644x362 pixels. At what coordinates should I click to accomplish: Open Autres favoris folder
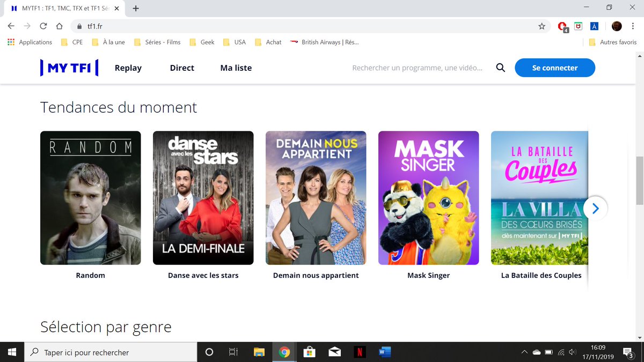click(x=613, y=42)
